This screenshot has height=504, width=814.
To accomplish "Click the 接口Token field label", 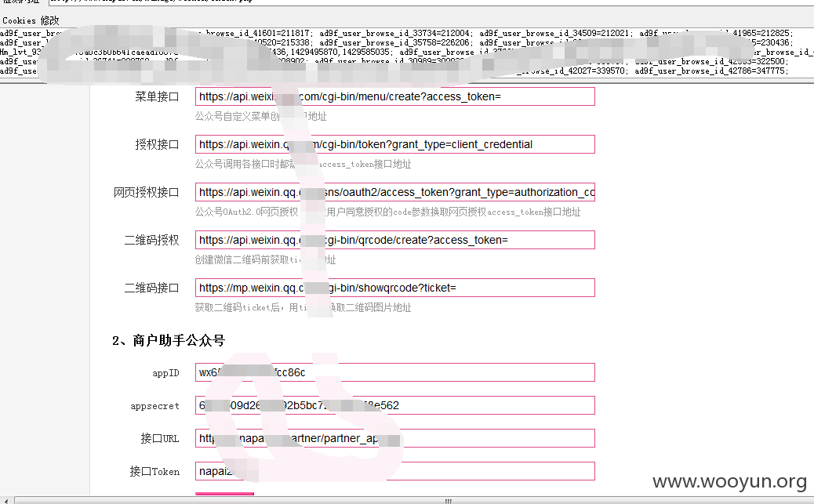I will [154, 471].
